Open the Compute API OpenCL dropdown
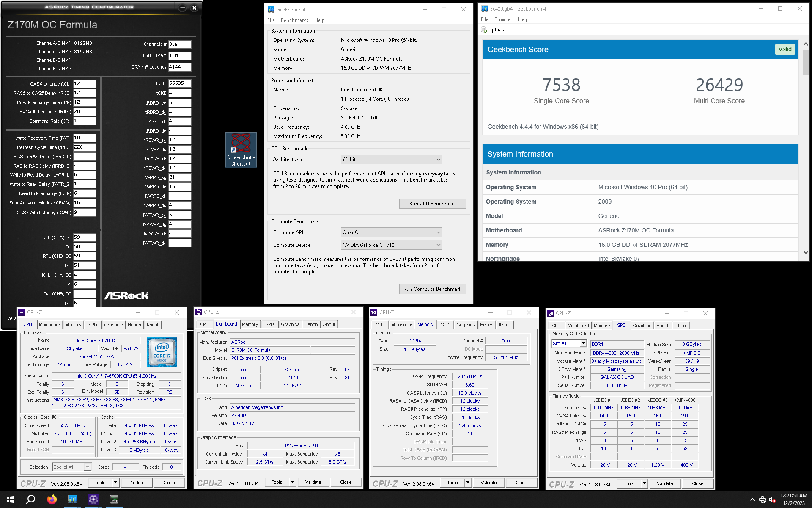This screenshot has height=508, width=812. pos(392,232)
